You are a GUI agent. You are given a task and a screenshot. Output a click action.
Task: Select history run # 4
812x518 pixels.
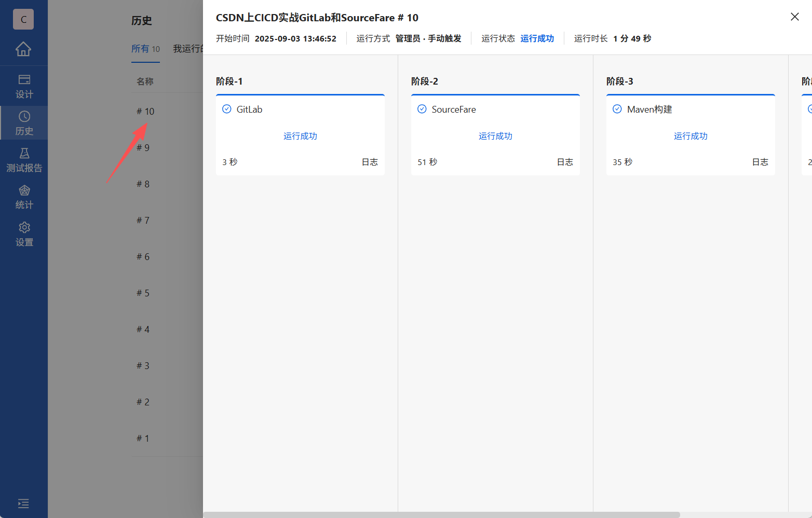(143, 330)
